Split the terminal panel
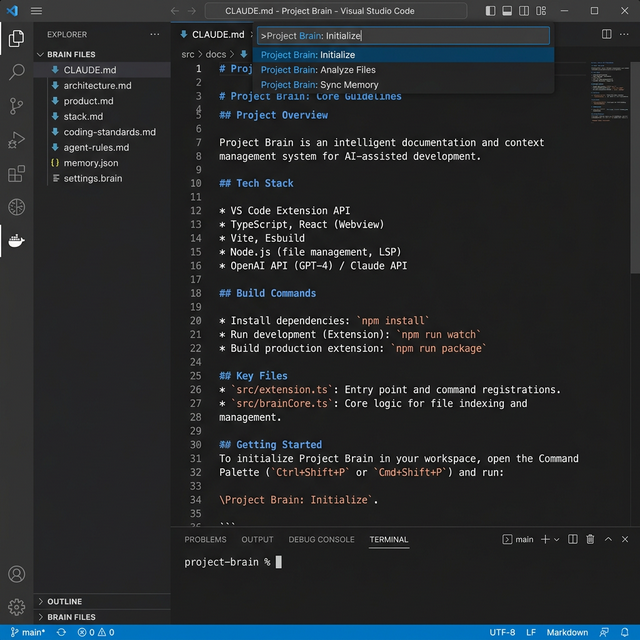Image resolution: width=640 pixels, height=640 pixels. [x=573, y=540]
